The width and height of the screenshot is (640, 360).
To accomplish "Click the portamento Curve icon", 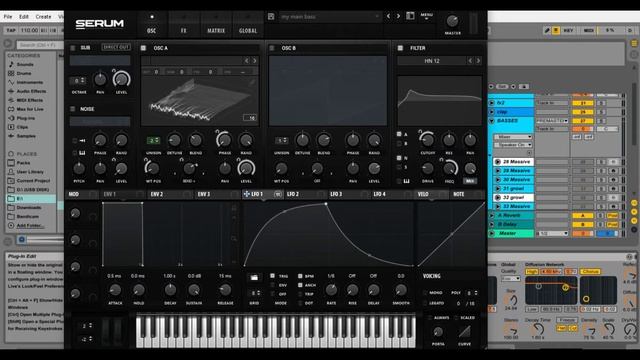I will click(464, 332).
